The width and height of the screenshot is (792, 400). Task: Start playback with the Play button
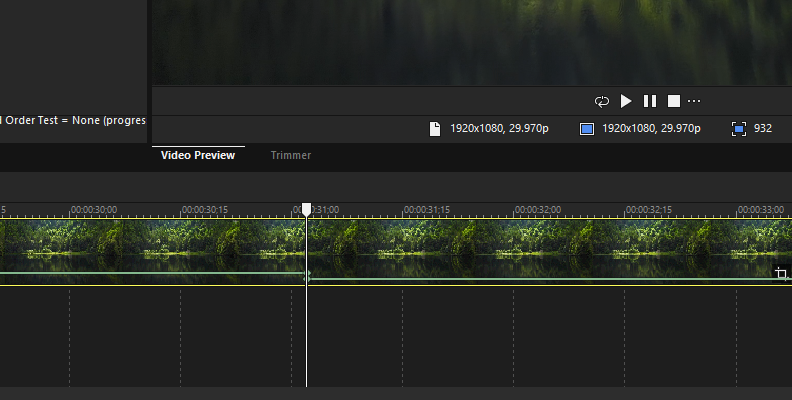pos(626,101)
